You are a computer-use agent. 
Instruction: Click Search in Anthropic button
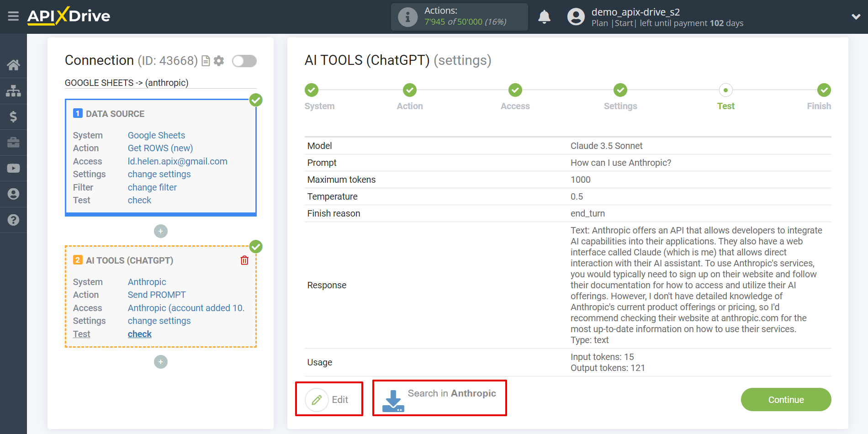click(439, 399)
